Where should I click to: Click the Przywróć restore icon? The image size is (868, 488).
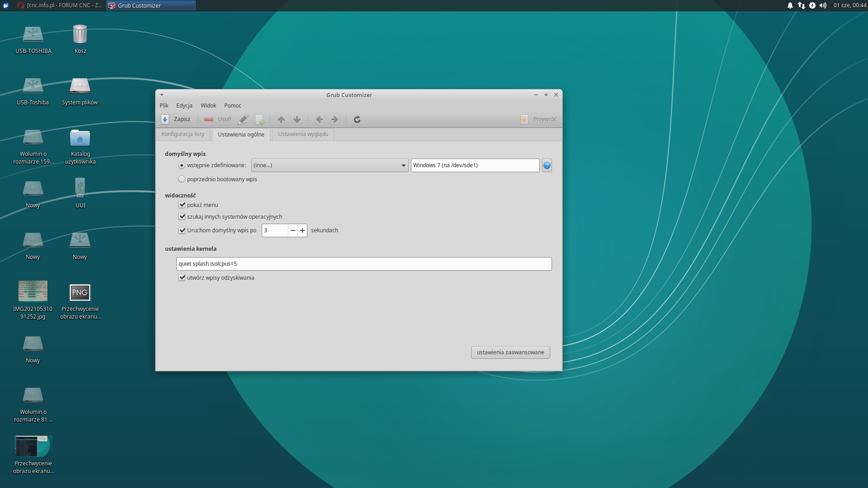[524, 119]
